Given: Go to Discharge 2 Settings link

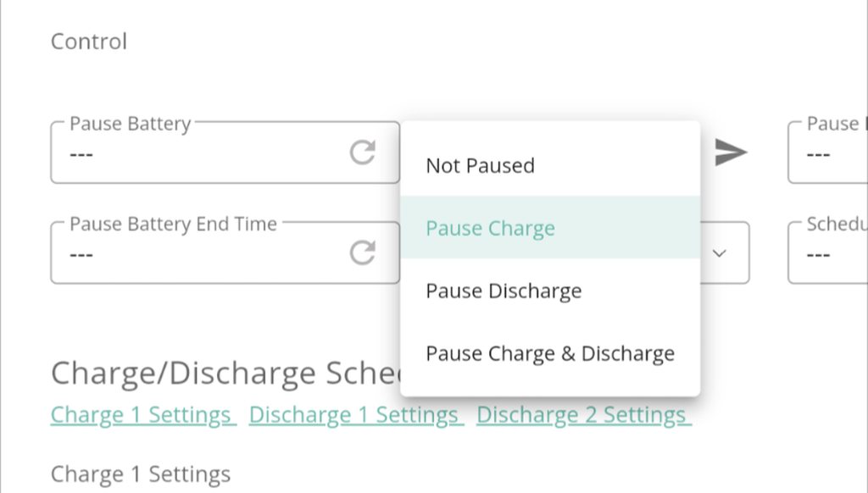Looking at the screenshot, I should pos(583,415).
